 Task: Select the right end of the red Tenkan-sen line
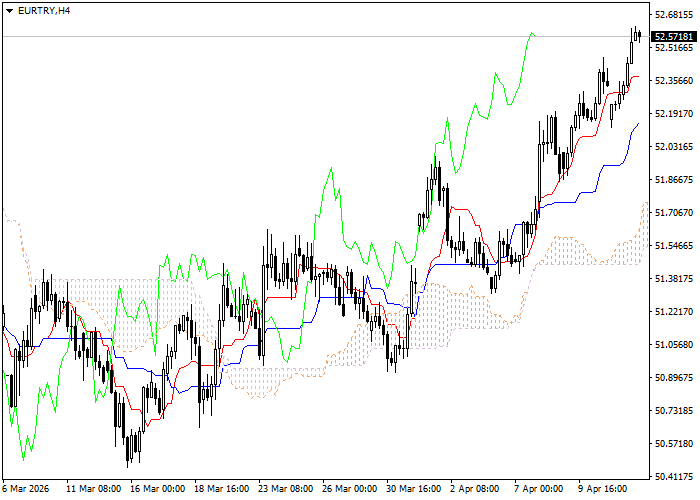coord(639,76)
